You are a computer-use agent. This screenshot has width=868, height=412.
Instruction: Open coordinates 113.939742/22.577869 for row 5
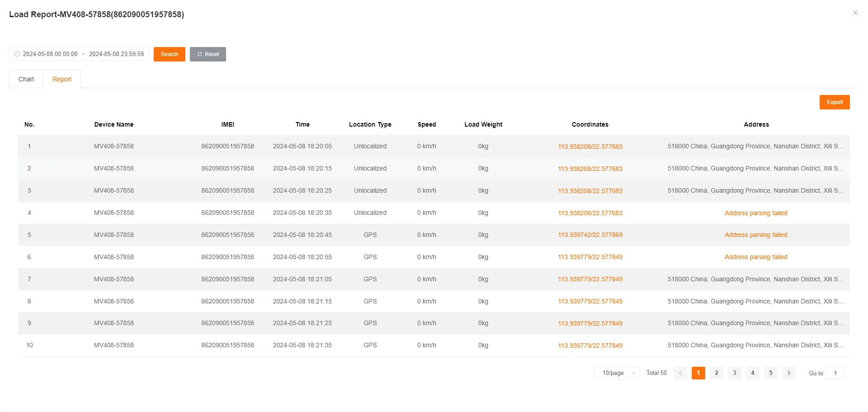590,235
